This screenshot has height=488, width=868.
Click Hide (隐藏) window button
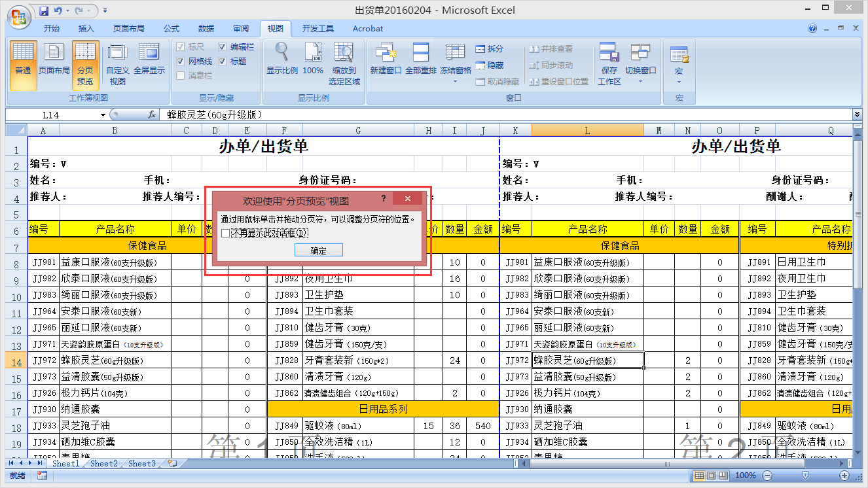pyautogui.click(x=490, y=65)
